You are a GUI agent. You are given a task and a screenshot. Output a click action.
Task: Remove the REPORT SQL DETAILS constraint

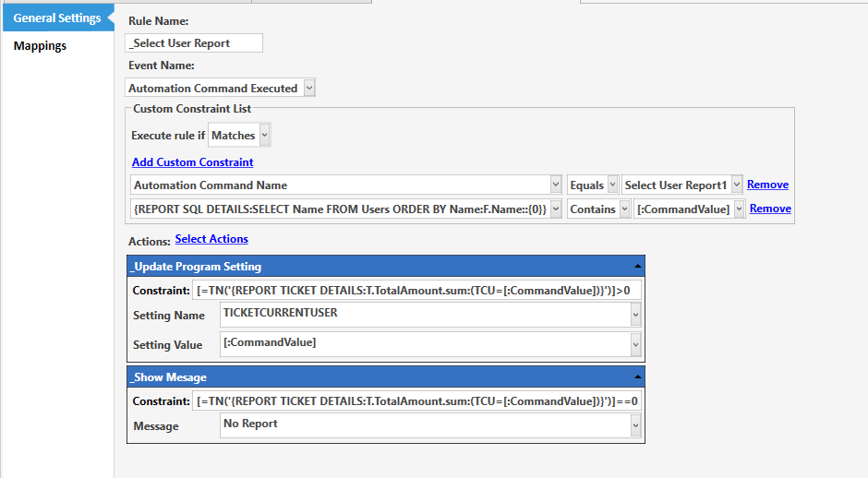770,209
